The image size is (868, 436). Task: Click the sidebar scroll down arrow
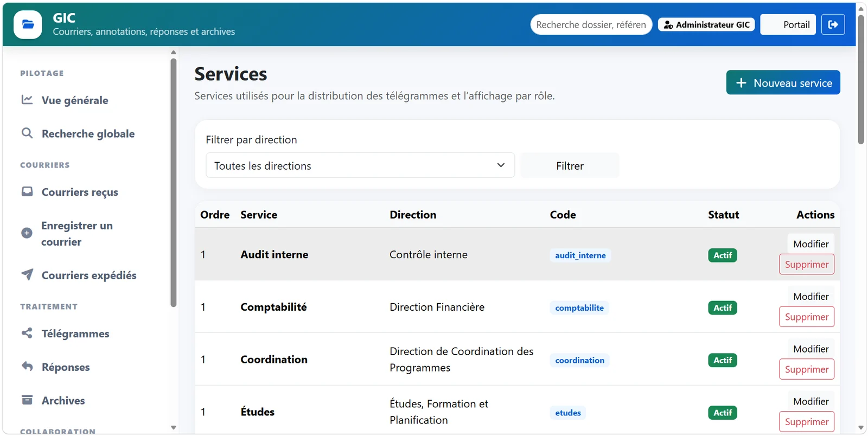click(x=174, y=428)
